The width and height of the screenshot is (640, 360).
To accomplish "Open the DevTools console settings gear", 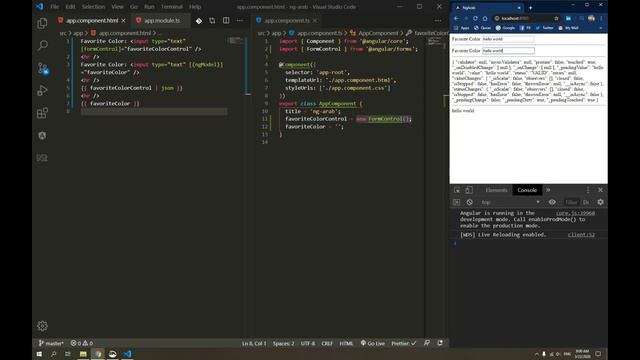I will [x=600, y=202].
